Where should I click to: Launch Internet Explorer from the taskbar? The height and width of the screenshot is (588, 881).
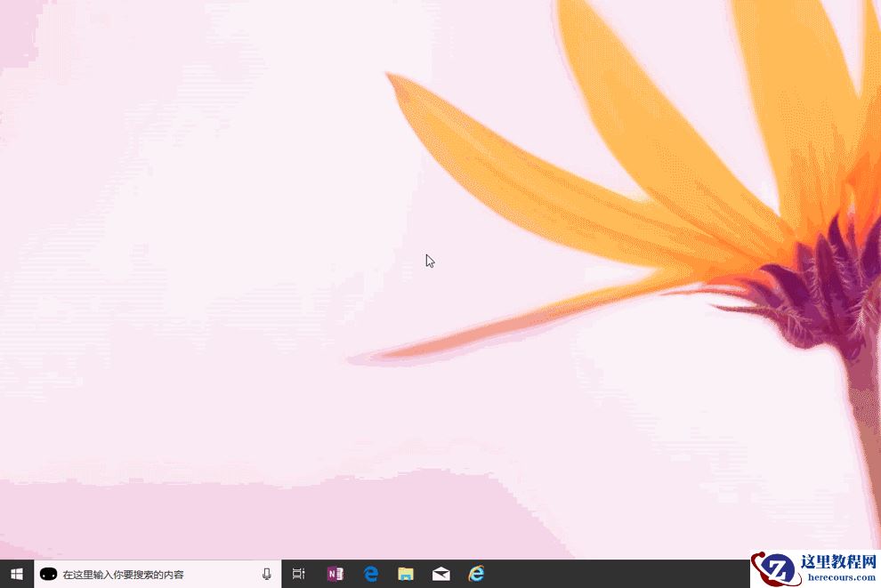(477, 574)
